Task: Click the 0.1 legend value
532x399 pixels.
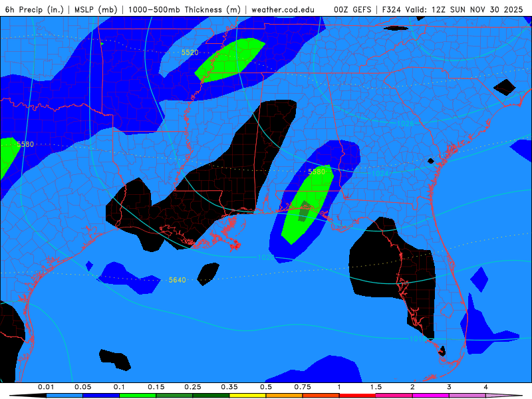Action: tap(119, 387)
